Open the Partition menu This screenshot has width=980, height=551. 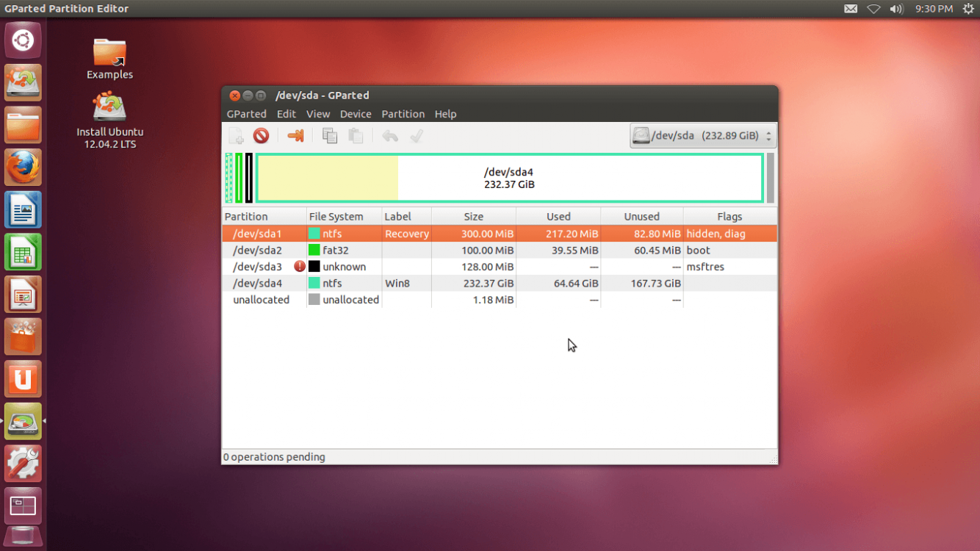point(403,114)
